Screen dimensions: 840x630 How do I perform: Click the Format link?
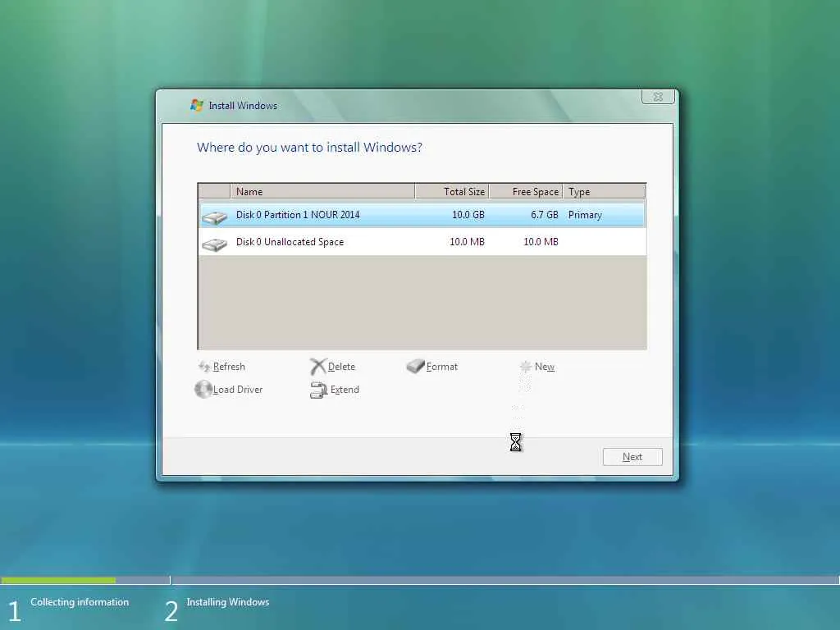pos(442,367)
